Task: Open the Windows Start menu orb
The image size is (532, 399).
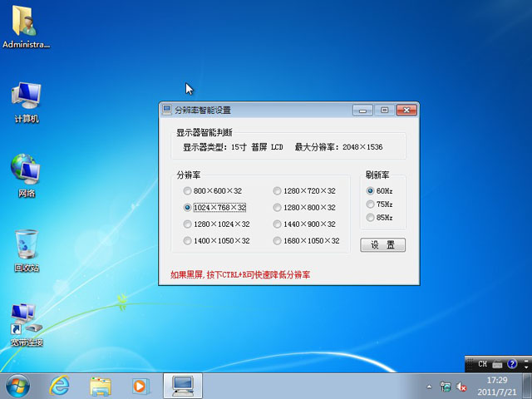Action: point(17,386)
